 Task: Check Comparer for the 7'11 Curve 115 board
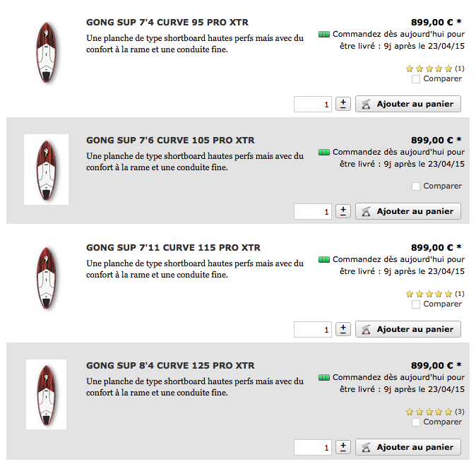click(415, 304)
